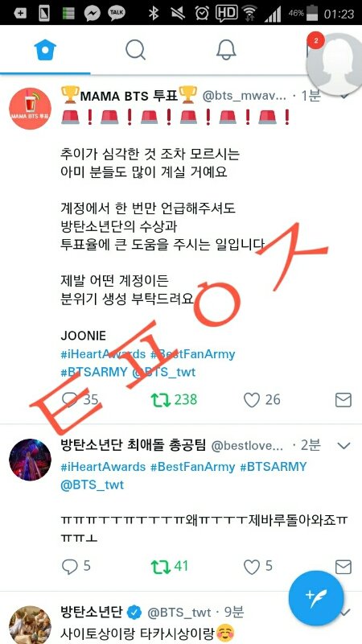The image size is (362, 644).
Task: Reply to the MAMA BTS 투표 tweet
Action: click(70, 399)
